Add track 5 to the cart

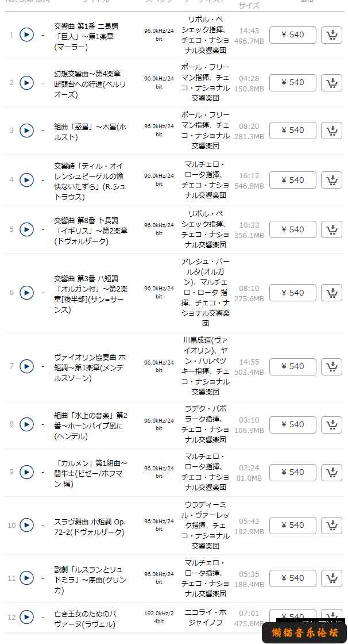(x=331, y=229)
